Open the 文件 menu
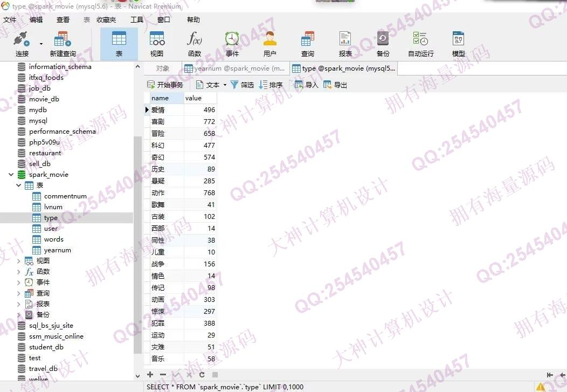This screenshot has height=392, width=567. coord(10,19)
